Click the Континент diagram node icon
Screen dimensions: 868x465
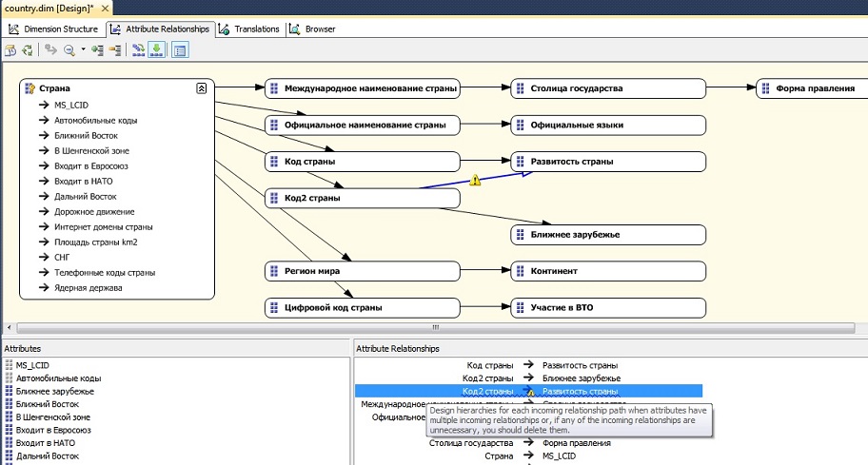(x=520, y=271)
